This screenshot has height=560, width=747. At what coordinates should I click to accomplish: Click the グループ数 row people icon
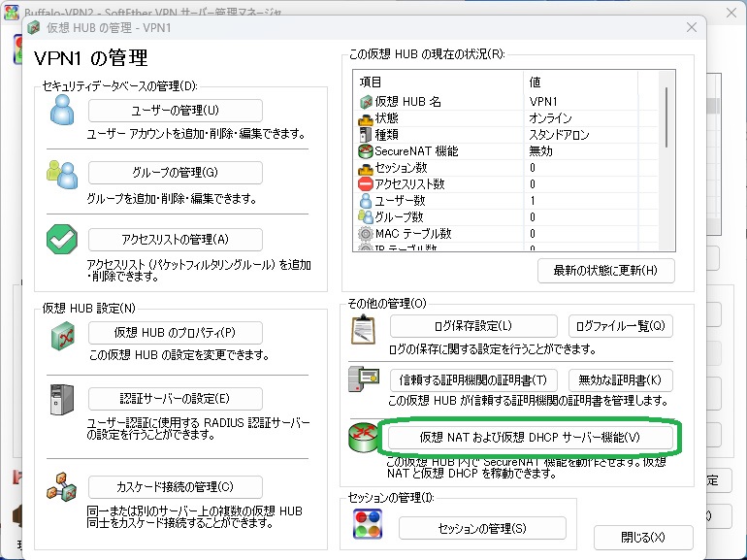(x=366, y=216)
